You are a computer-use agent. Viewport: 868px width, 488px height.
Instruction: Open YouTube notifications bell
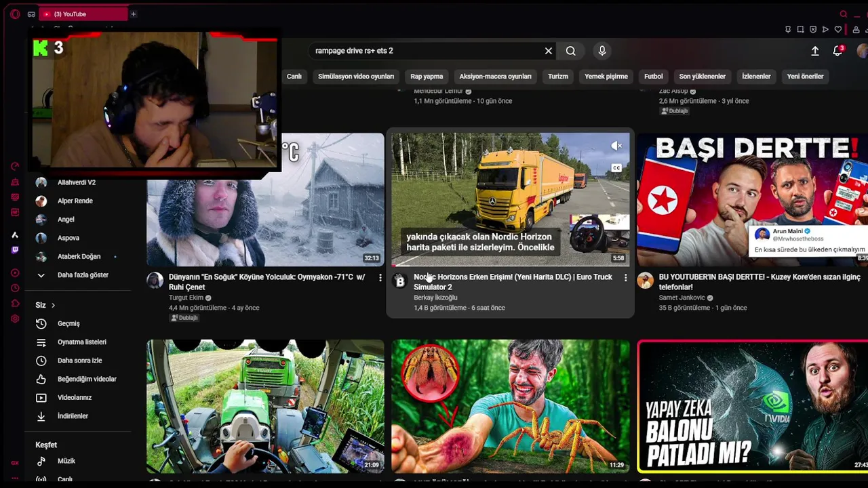[838, 51]
